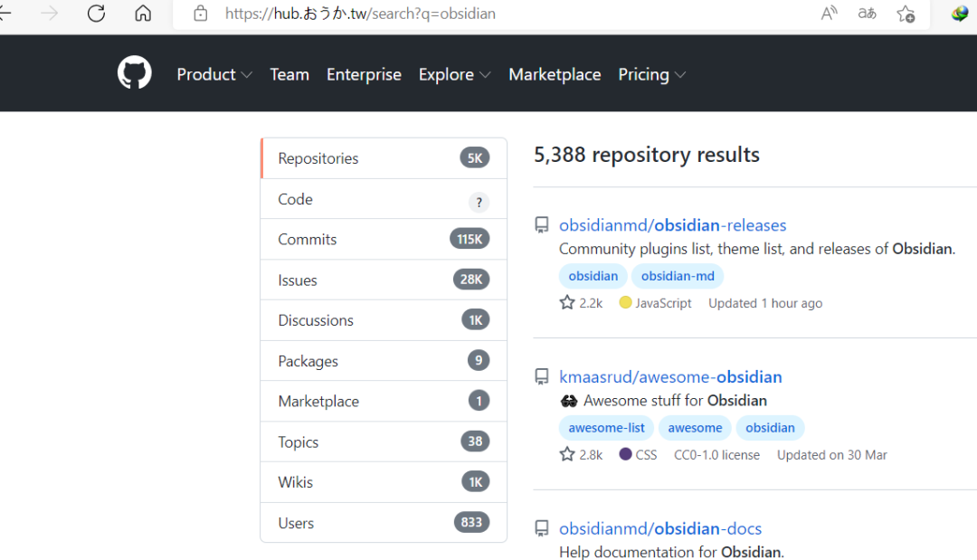This screenshot has width=977, height=560.
Task: Click the repo icon beside obsidian-releases
Action: click(542, 225)
